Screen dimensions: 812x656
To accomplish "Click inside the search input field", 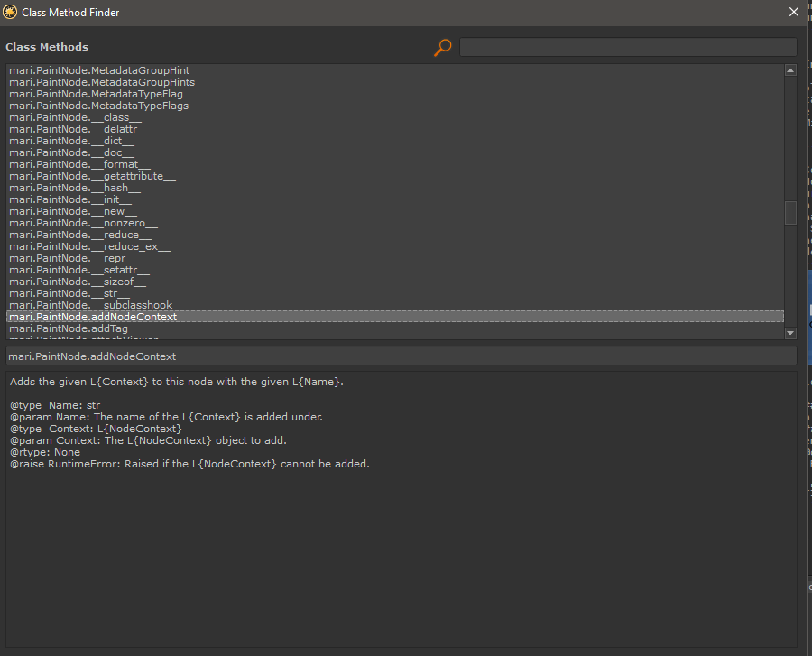I will click(x=628, y=46).
